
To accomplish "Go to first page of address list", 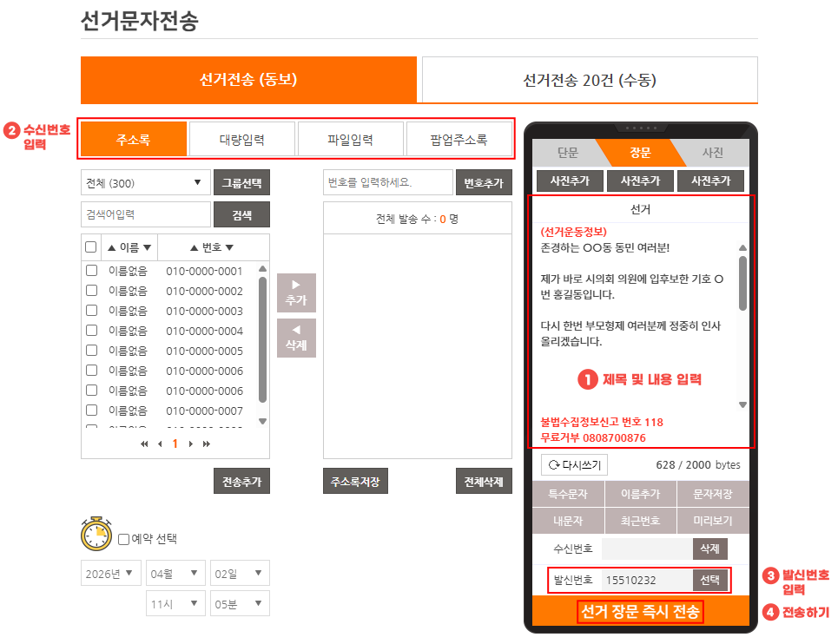I will tap(144, 444).
